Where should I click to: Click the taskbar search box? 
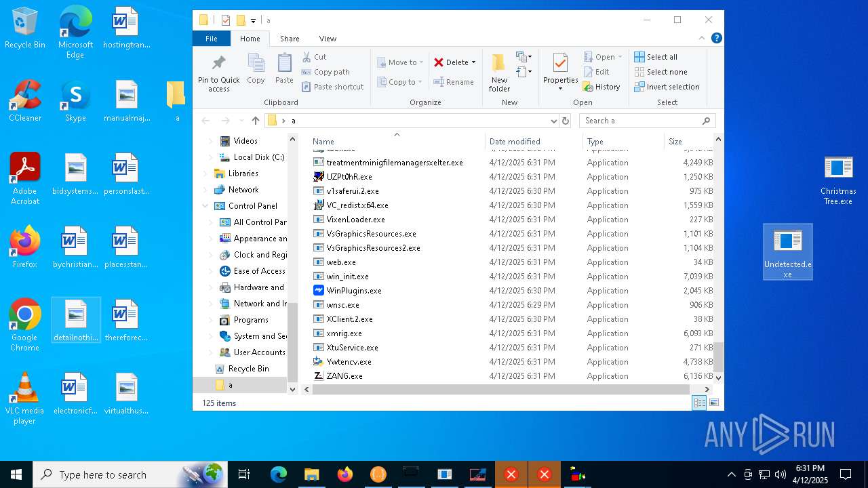[130, 474]
